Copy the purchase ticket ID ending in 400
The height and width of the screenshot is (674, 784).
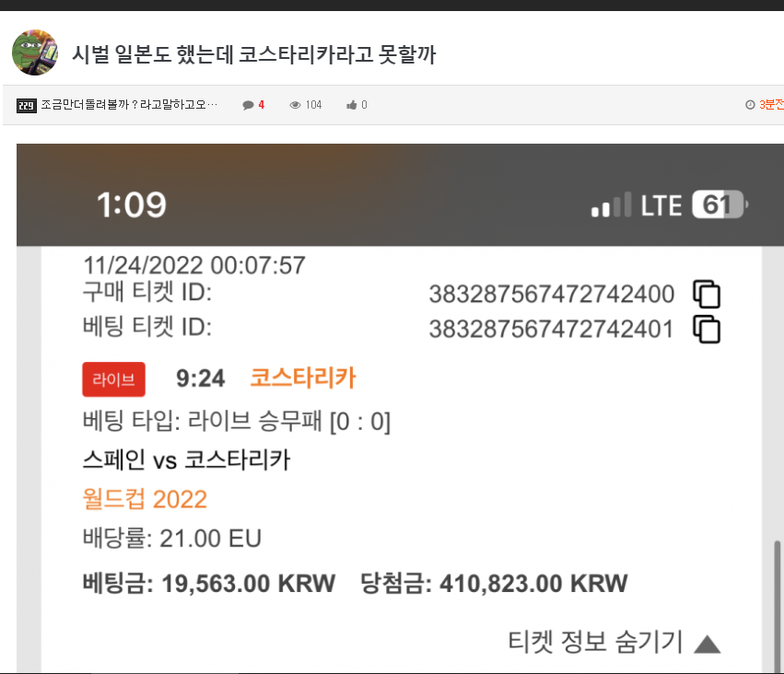click(x=706, y=294)
